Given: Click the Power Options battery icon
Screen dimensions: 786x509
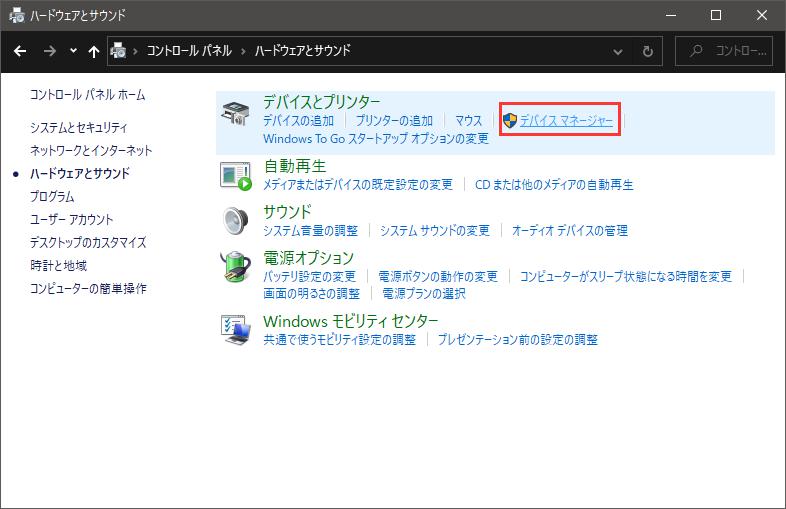Looking at the screenshot, I should click(235, 266).
